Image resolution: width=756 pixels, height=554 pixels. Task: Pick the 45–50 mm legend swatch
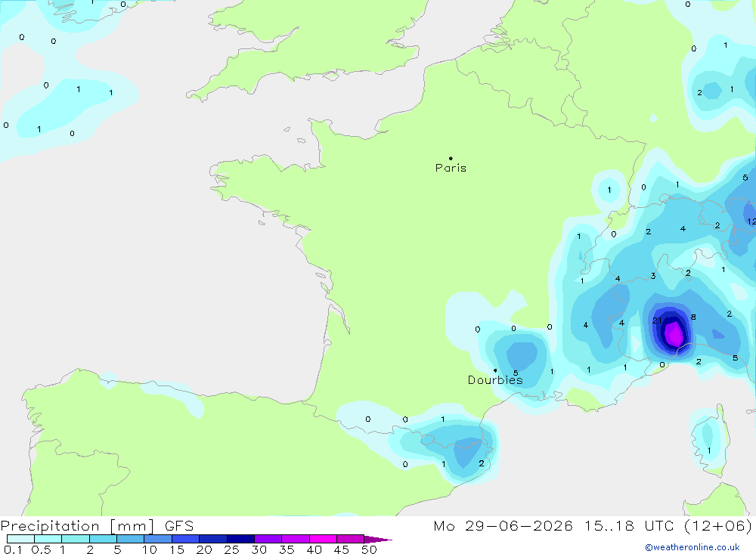click(351, 539)
